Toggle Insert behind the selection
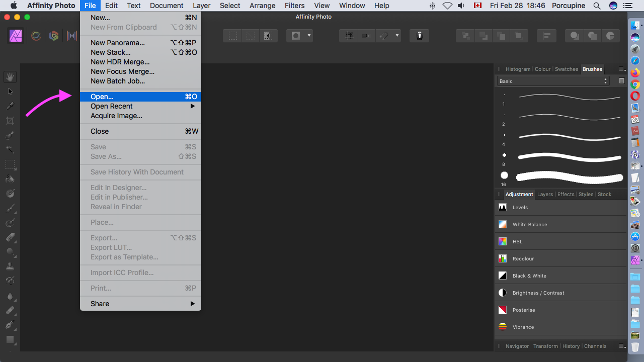The height and width of the screenshot is (362, 644). coord(574,36)
